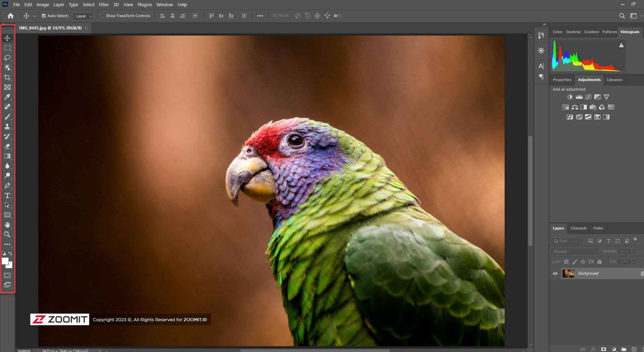Open the Libraries panel tab
Viewport: 644px width, 352px height.
click(614, 80)
